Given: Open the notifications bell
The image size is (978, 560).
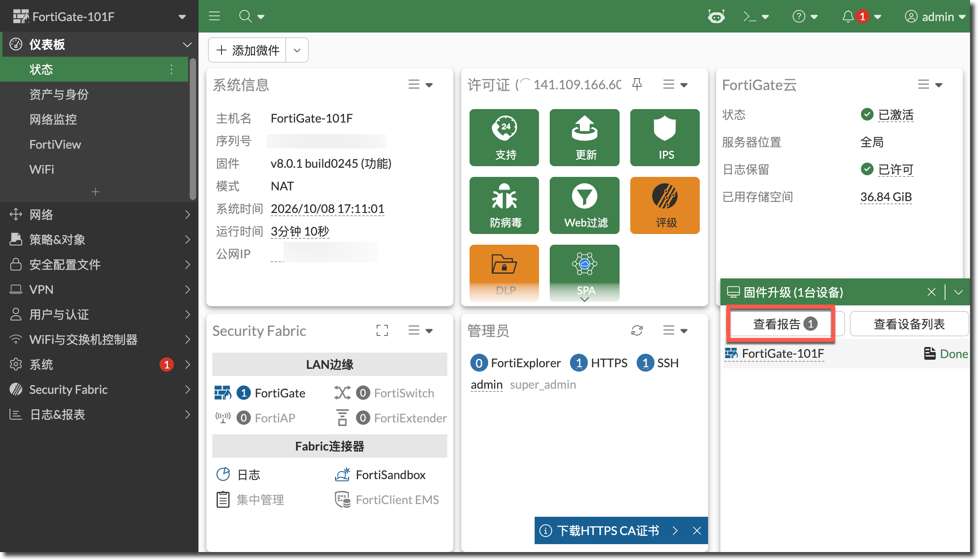Looking at the screenshot, I should click(848, 16).
